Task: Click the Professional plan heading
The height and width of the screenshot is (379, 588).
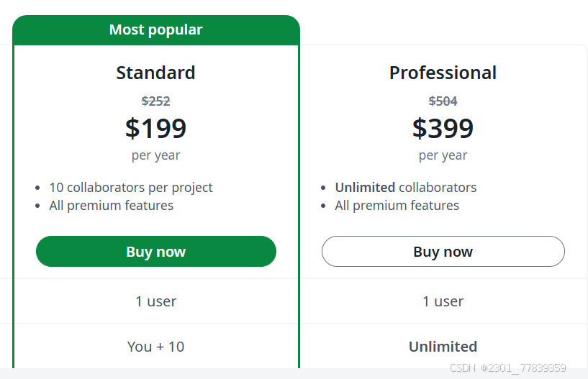Action: 443,73
